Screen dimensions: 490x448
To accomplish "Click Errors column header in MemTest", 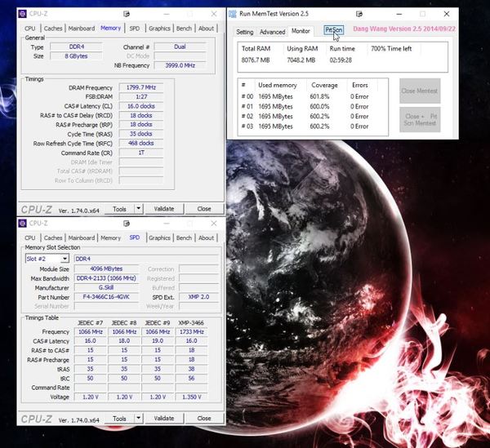I will coord(359,85).
